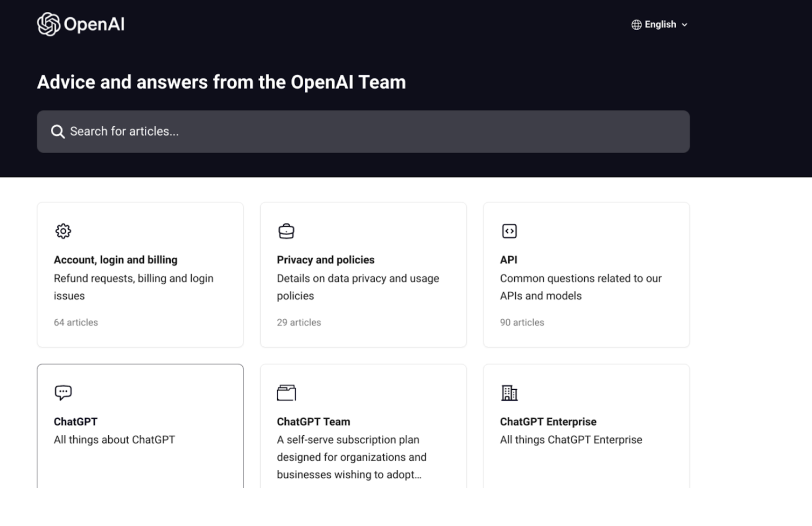Screen dimensions: 812x526
Task: Open the English language selector
Action: (660, 25)
